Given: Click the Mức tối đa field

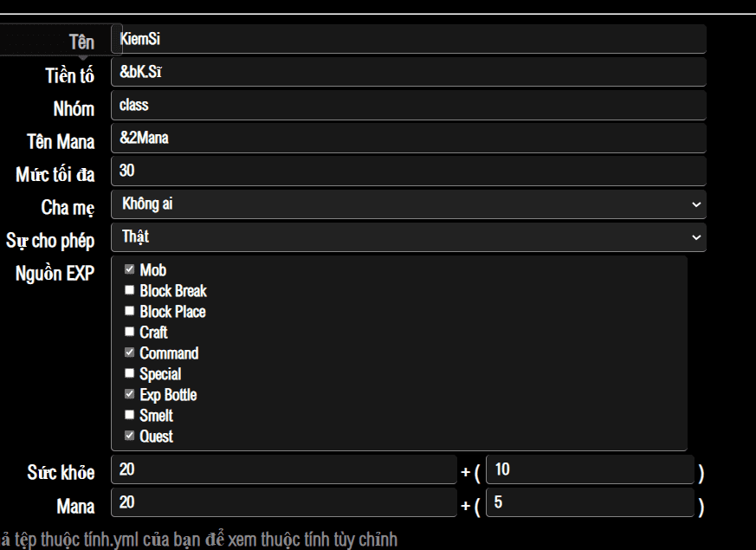Looking at the screenshot, I should pyautogui.click(x=408, y=171).
